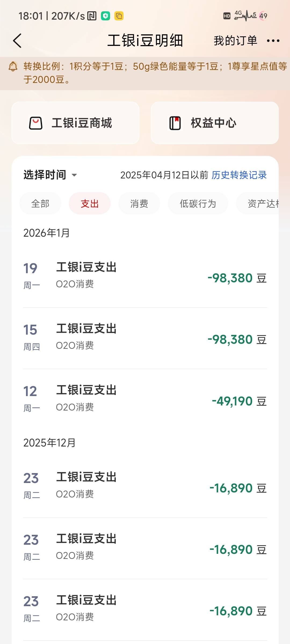Open the three-dot more options menu

(273, 41)
